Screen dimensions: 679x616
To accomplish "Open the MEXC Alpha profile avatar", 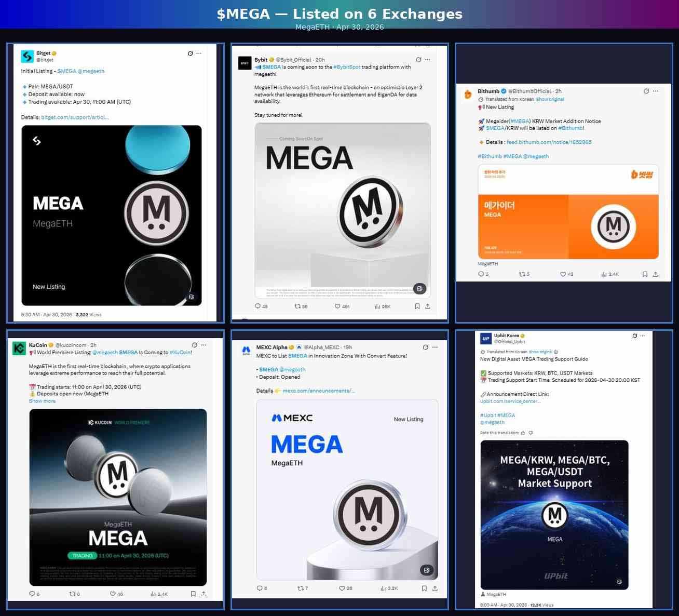I will tap(247, 351).
